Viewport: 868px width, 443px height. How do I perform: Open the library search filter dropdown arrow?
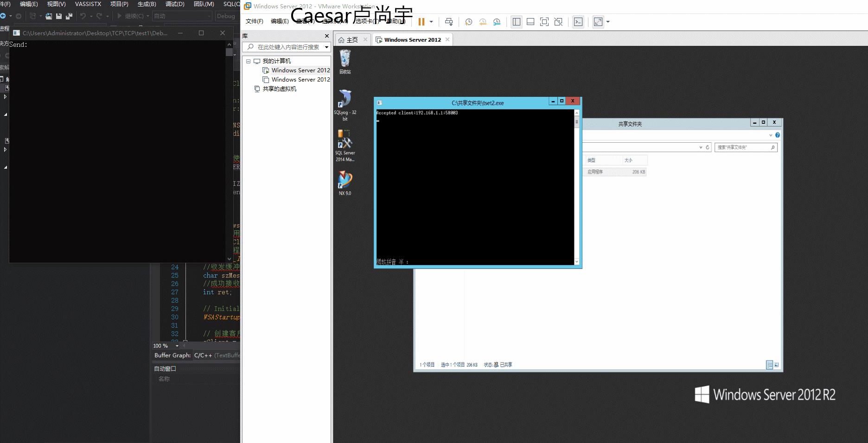click(x=326, y=47)
